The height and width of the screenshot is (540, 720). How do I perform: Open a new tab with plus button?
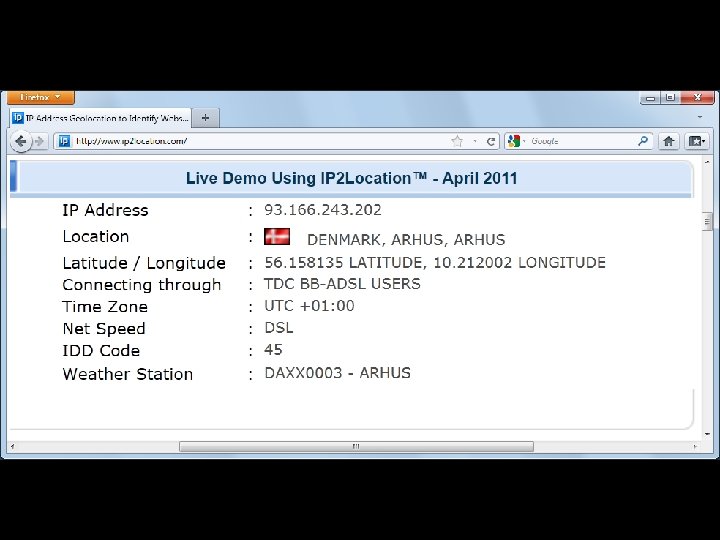[205, 118]
